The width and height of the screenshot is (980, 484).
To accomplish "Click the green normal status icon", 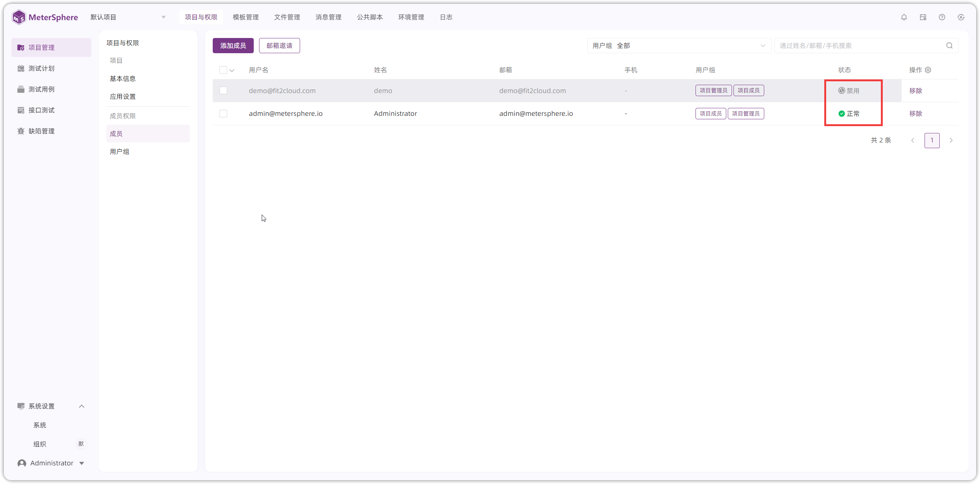I will (841, 113).
